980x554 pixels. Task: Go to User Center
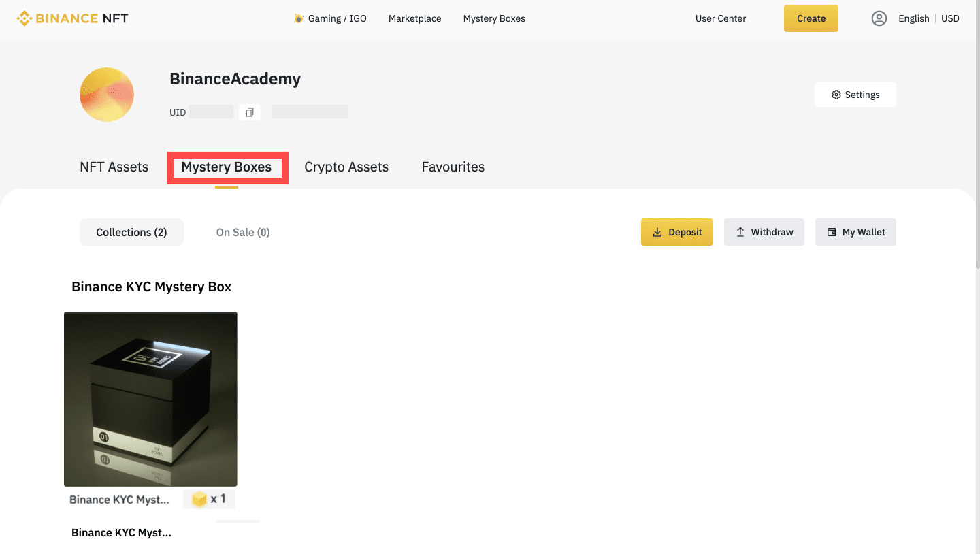(x=721, y=18)
